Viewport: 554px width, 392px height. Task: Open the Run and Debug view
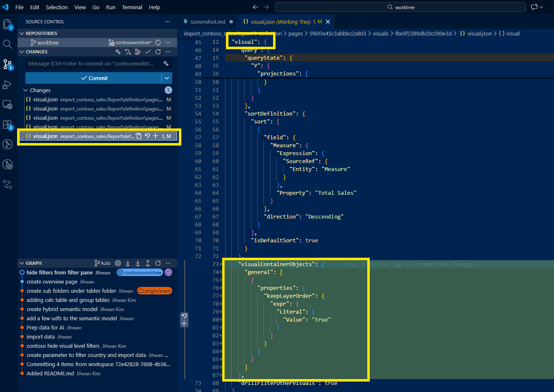click(8, 85)
